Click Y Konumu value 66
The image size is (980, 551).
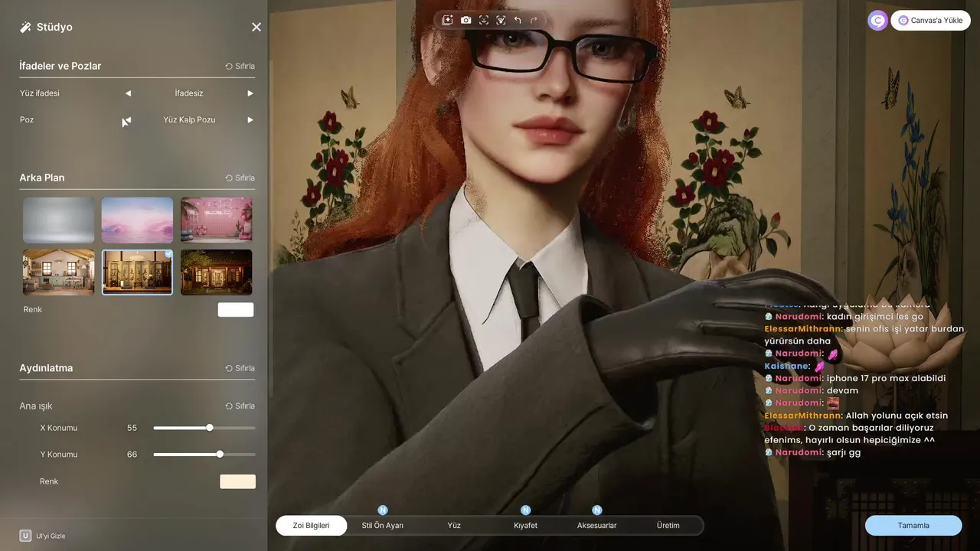(x=132, y=455)
